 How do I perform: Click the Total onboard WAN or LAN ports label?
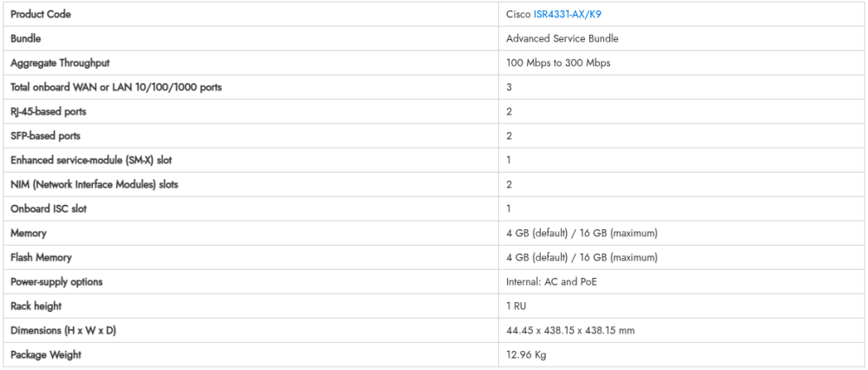pos(110,87)
